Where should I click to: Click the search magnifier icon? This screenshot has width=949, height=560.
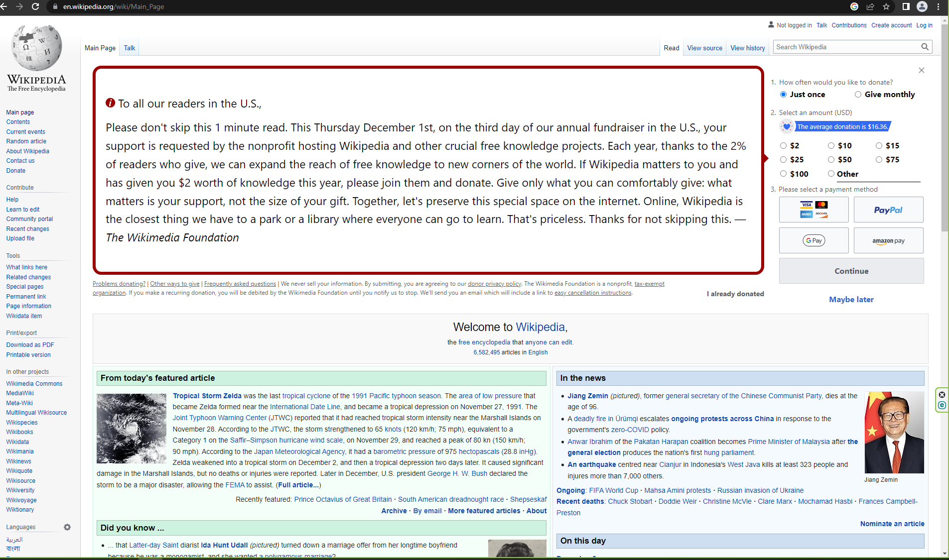click(x=925, y=46)
